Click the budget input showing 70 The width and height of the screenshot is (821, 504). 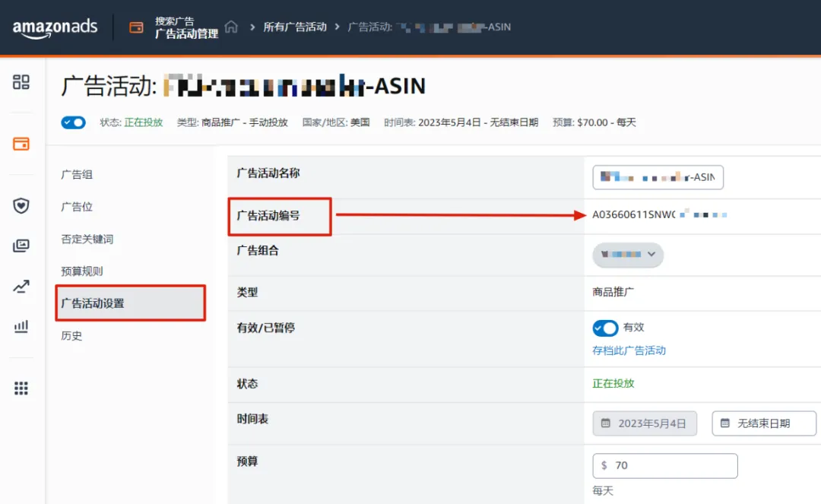pos(665,466)
